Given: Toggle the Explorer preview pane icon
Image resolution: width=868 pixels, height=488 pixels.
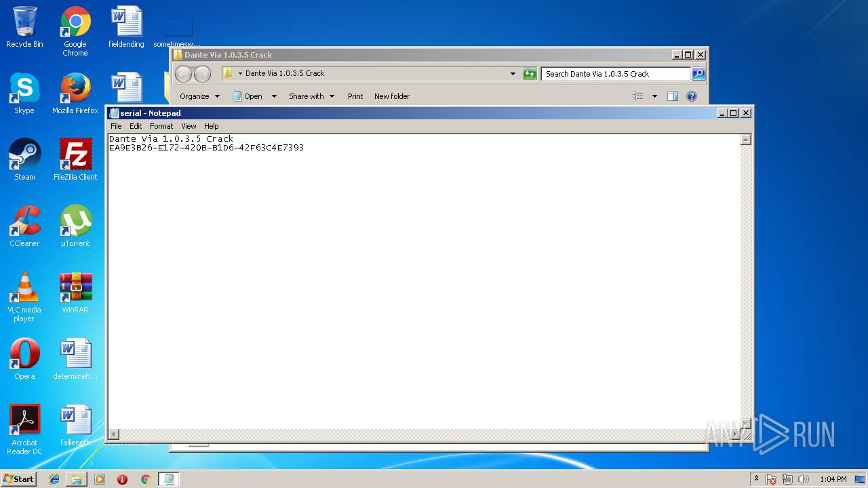Looking at the screenshot, I should pos(673,96).
